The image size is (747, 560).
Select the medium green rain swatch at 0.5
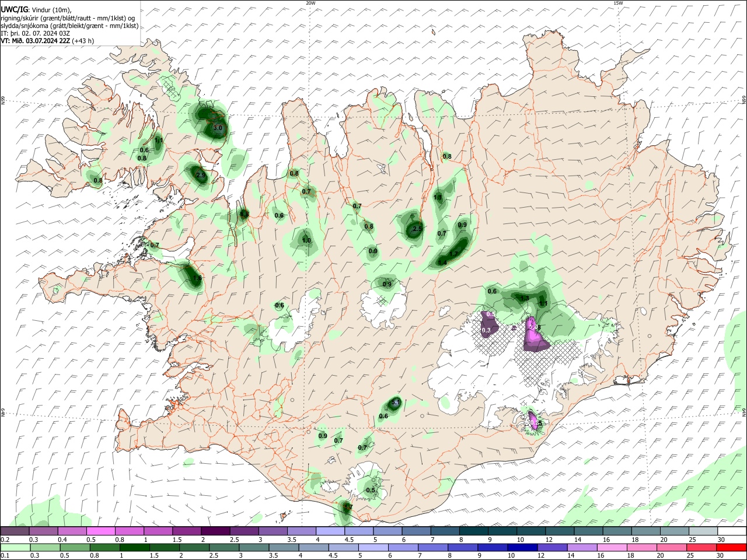(75, 547)
